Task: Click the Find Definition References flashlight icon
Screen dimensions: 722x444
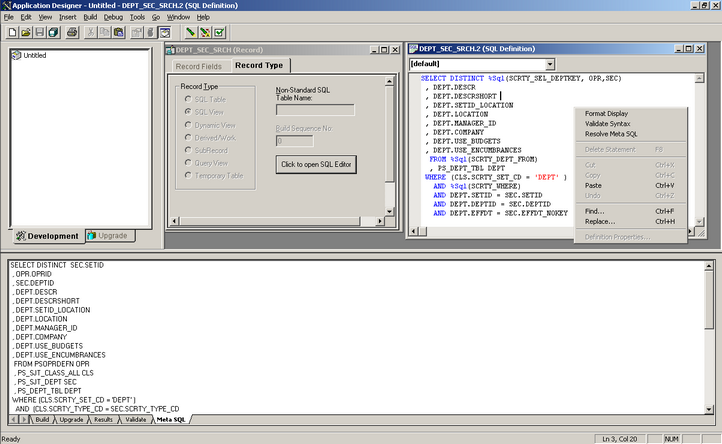Action: [x=191, y=32]
